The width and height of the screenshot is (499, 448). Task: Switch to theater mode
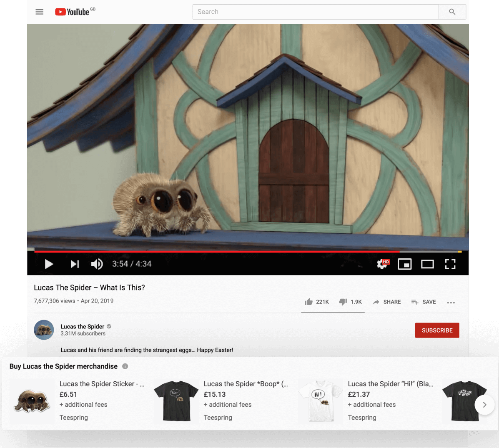pyautogui.click(x=427, y=264)
